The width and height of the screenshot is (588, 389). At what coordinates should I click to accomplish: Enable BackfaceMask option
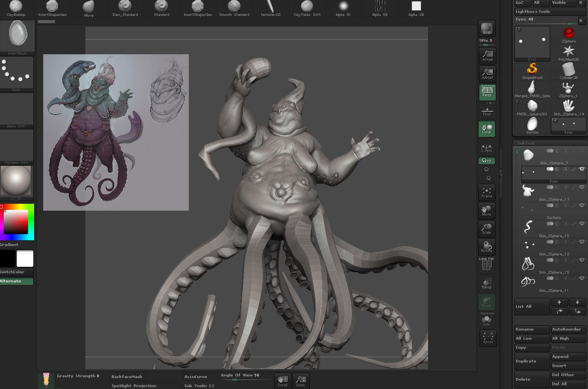pyautogui.click(x=127, y=376)
